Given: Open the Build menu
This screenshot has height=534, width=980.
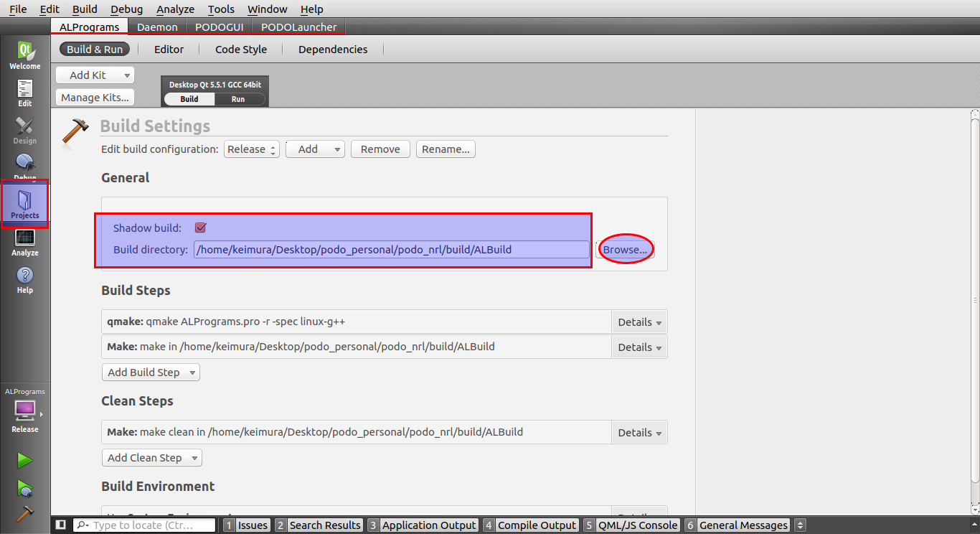Looking at the screenshot, I should click(x=85, y=9).
